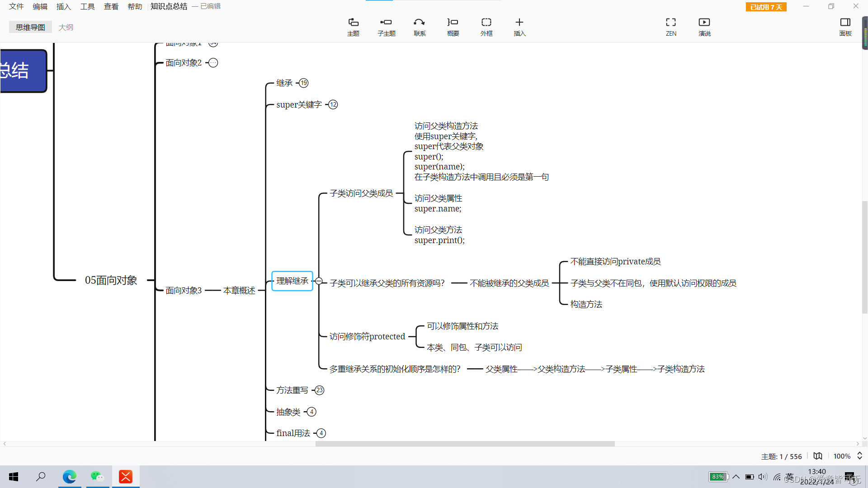
Task: Expand the 抽象类 node badge 4
Action: click(311, 412)
